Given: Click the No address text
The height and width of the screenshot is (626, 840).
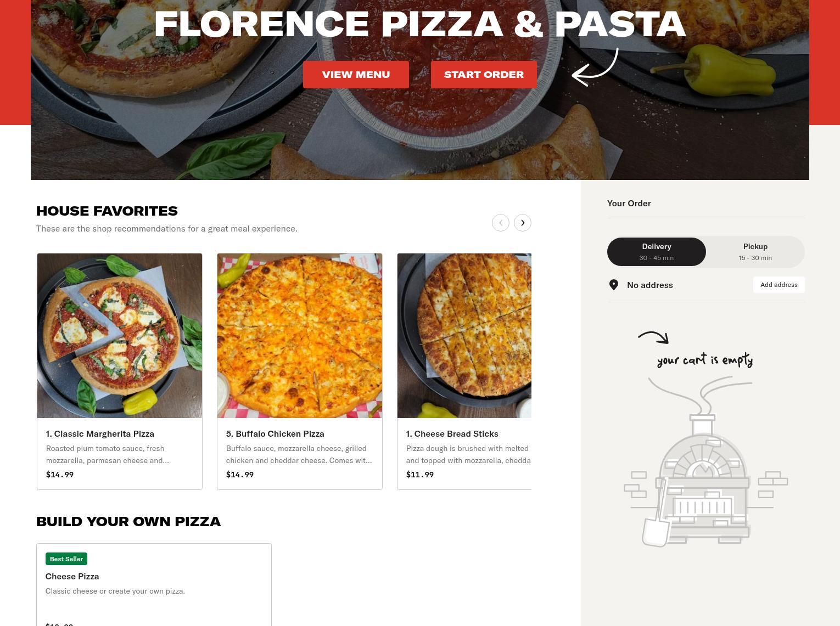Looking at the screenshot, I should (x=650, y=285).
